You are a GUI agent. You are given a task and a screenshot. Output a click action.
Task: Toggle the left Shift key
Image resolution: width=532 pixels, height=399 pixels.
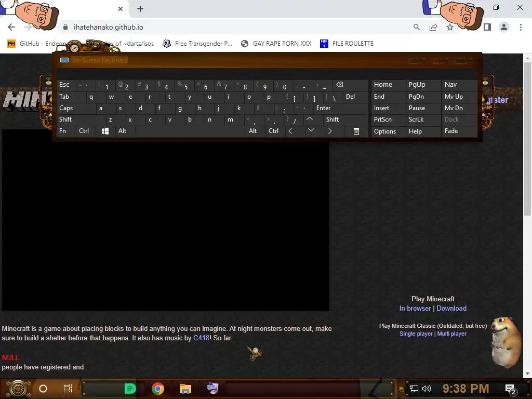pos(81,119)
